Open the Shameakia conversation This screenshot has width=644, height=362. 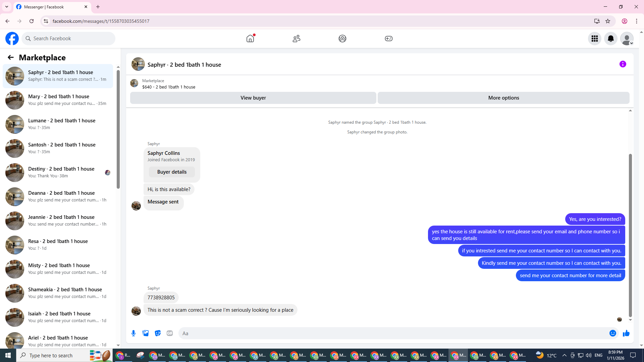[58, 293]
